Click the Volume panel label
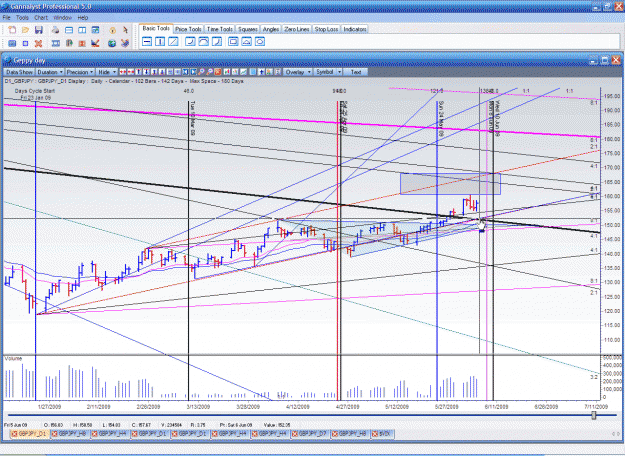 tap(13, 358)
